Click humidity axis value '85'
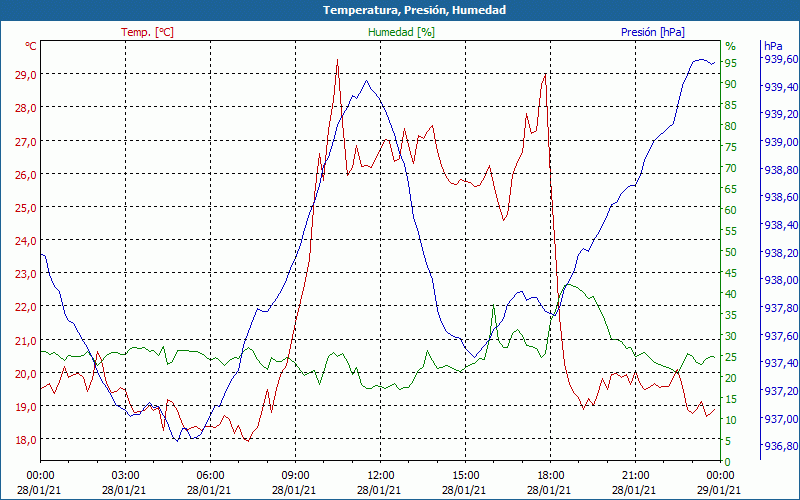The height and width of the screenshot is (500, 800). tap(731, 105)
